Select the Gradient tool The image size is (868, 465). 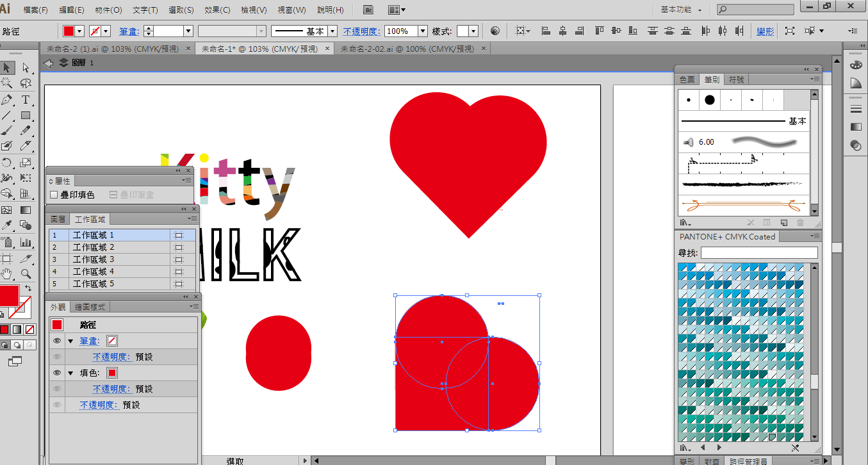26,210
